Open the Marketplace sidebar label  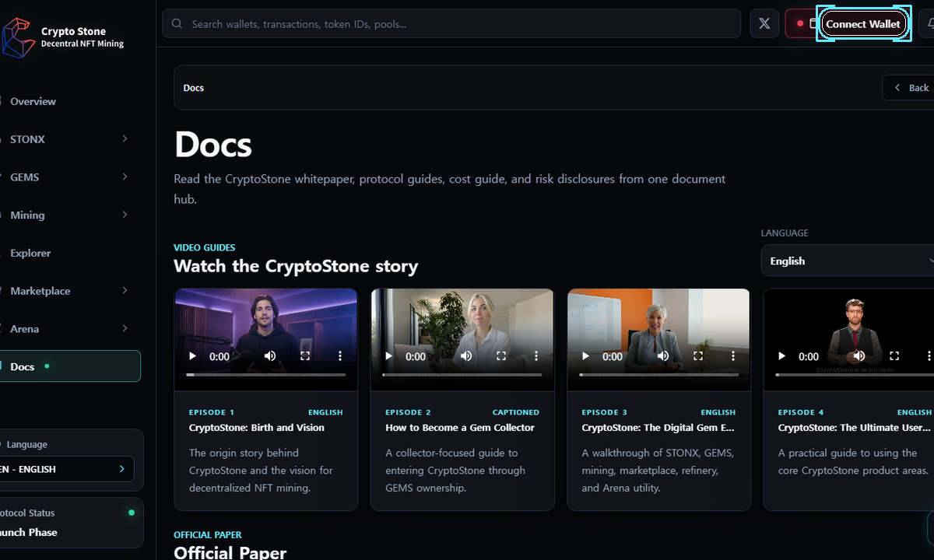click(40, 291)
